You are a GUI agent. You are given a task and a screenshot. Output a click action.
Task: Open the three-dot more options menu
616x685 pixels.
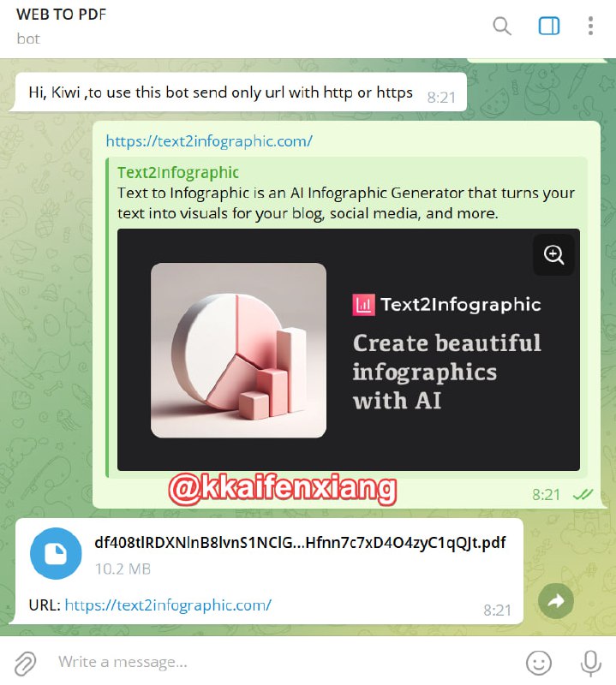tap(590, 26)
